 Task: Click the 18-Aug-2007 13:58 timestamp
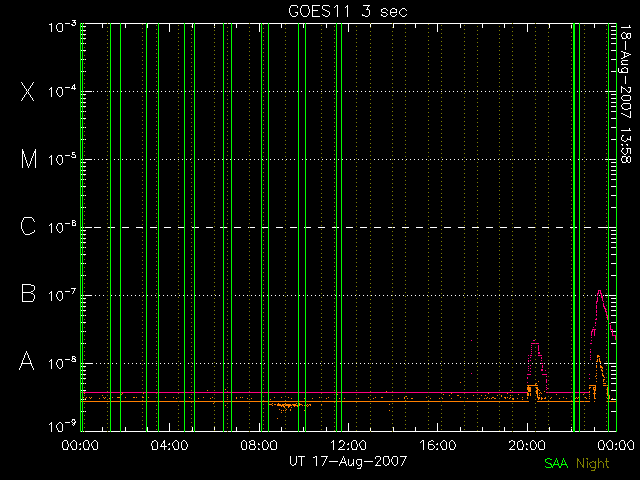pyautogui.click(x=625, y=94)
